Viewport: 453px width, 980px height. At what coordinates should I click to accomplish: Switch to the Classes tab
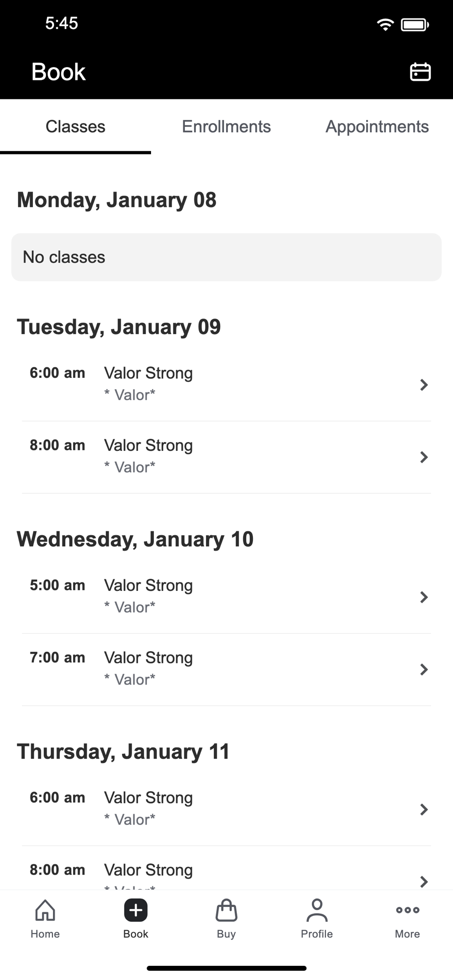point(75,127)
